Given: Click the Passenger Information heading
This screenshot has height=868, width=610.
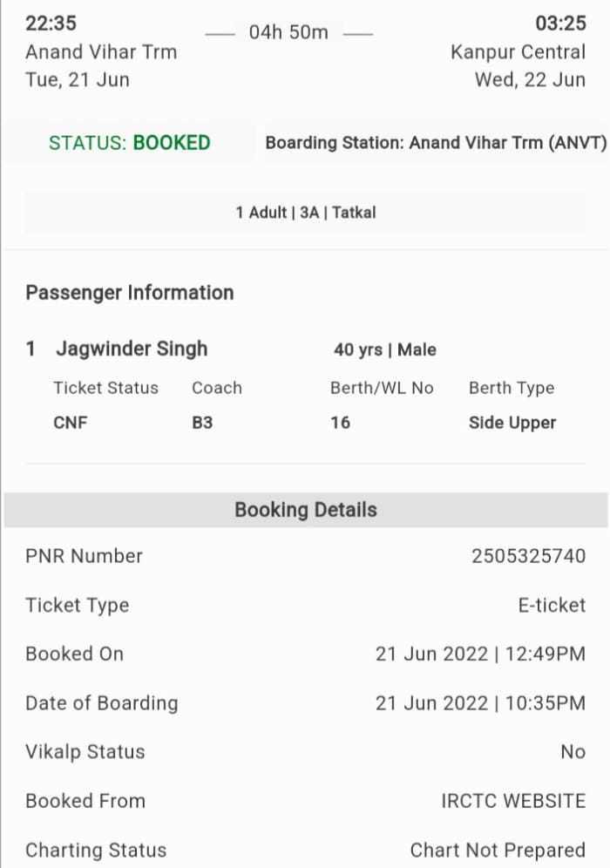Looking at the screenshot, I should (130, 293).
